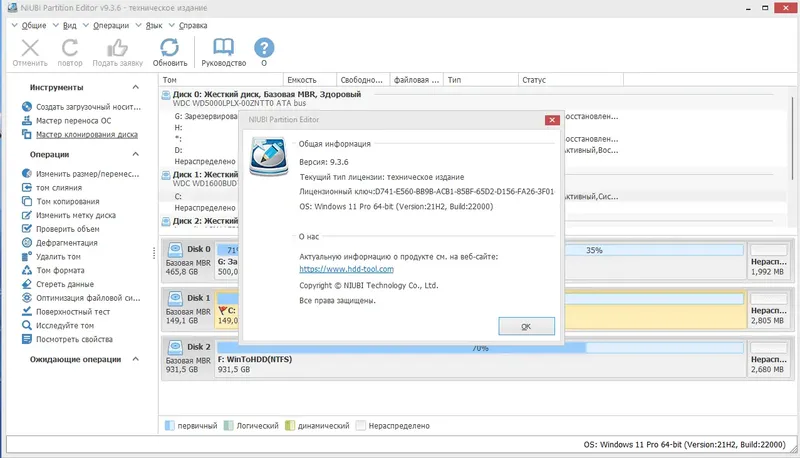The image size is (800, 458).
Task: Run Поверхностный тест
Action: [x=66, y=312]
